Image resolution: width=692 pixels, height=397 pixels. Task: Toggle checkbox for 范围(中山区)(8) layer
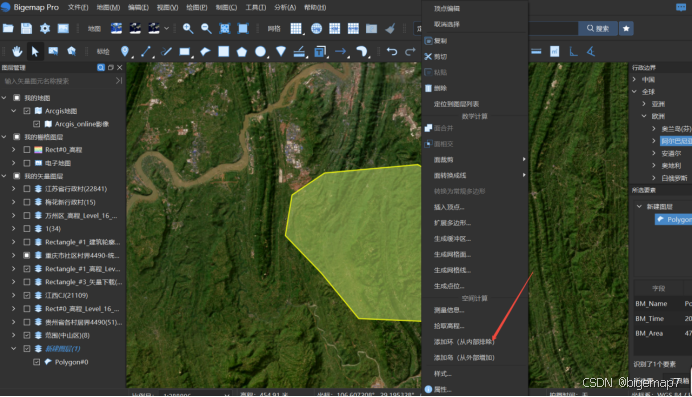coord(27,335)
